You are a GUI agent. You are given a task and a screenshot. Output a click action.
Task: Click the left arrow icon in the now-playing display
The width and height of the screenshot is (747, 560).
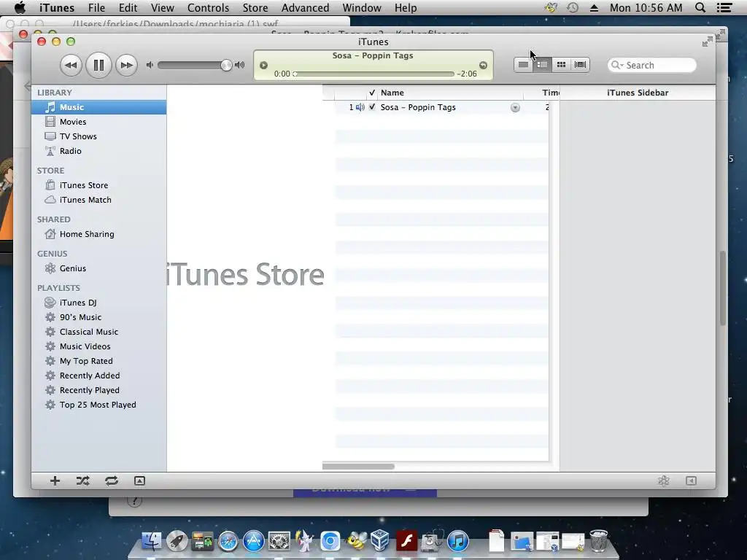click(x=263, y=65)
